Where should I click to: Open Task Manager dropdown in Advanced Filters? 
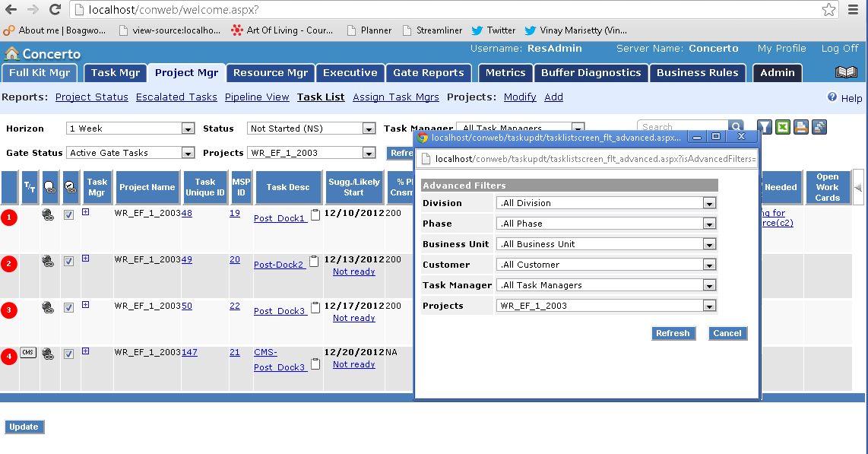point(607,285)
